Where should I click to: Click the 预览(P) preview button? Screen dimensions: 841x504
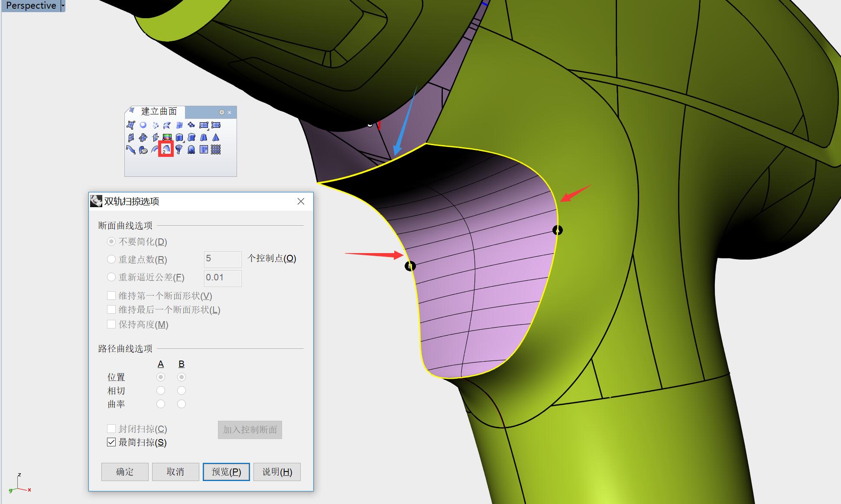(226, 472)
